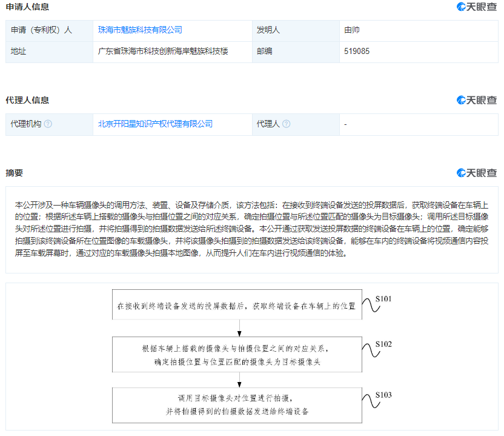Click the S101 step label
Screen dimensions: 504x436
383,299
